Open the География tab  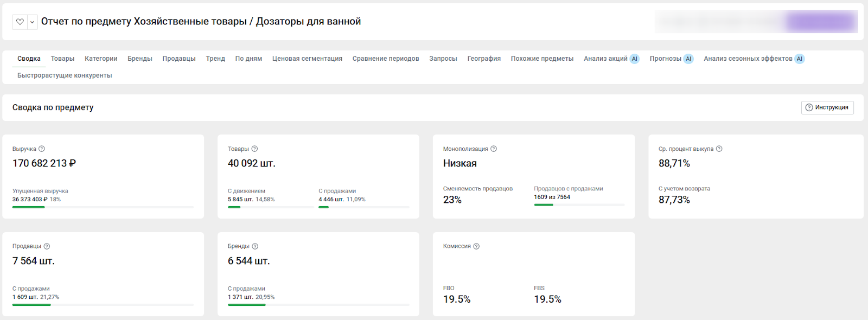(484, 59)
